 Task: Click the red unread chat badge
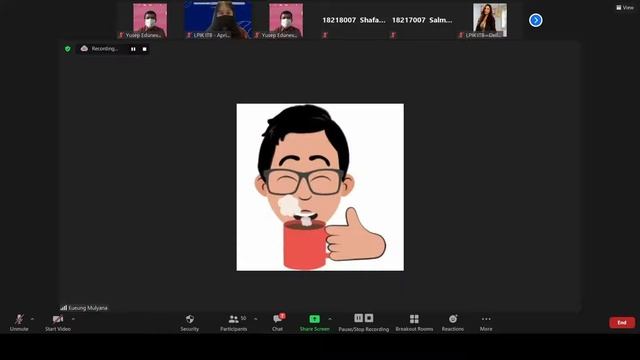(x=282, y=316)
